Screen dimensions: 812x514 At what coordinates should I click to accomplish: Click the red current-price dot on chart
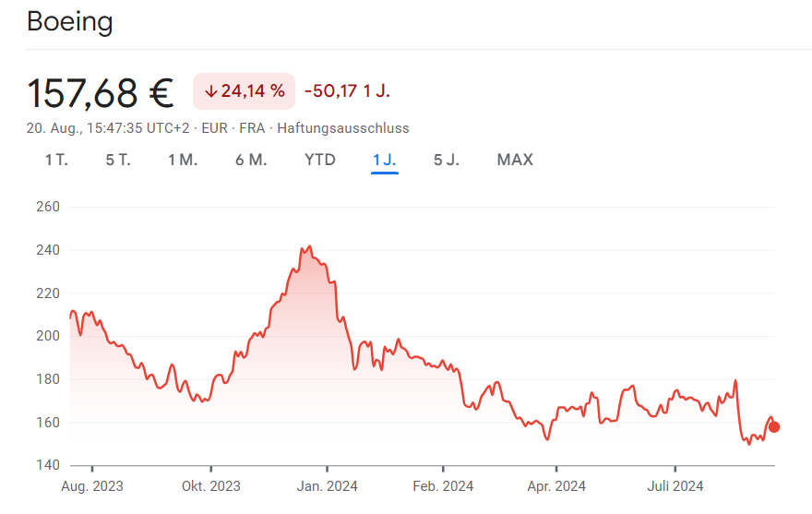pos(773,427)
